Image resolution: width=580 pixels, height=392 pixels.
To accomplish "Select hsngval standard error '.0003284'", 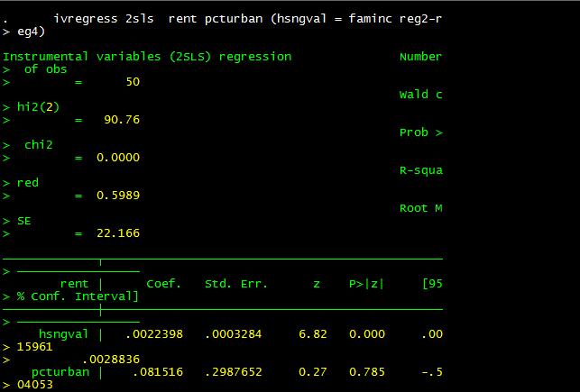I will coord(234,334).
